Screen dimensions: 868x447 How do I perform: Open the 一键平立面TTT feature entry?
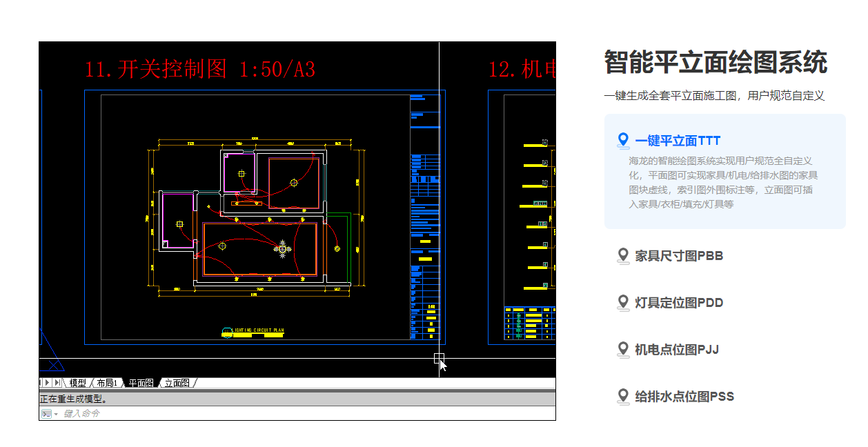(x=676, y=140)
